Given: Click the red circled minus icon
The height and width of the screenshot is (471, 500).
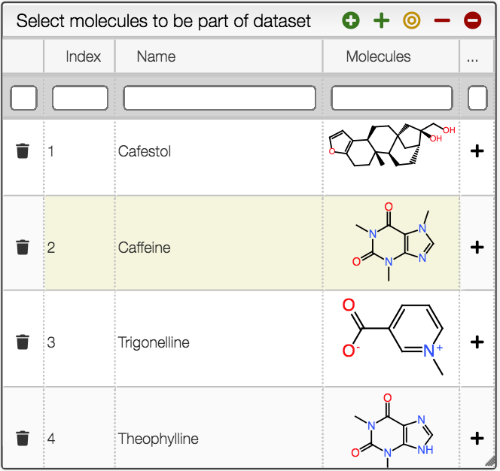Looking at the screenshot, I should 472,21.
